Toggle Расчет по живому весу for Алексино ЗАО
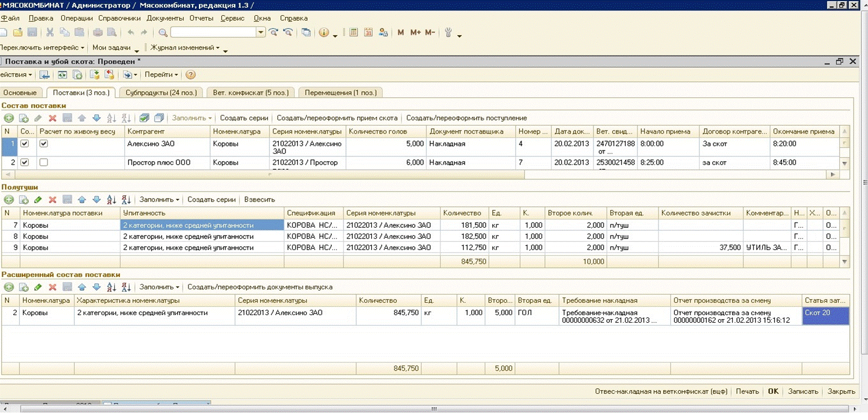The height and width of the screenshot is (420, 868). 43,144
